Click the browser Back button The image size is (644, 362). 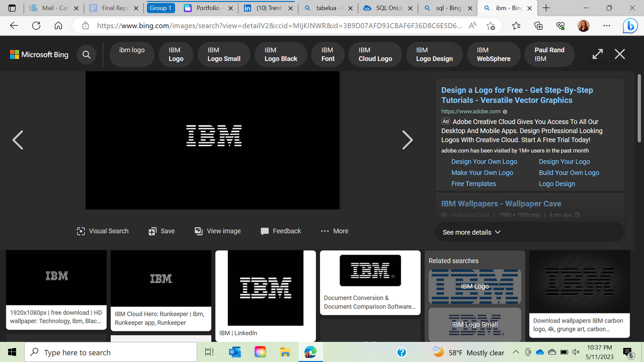(x=14, y=26)
